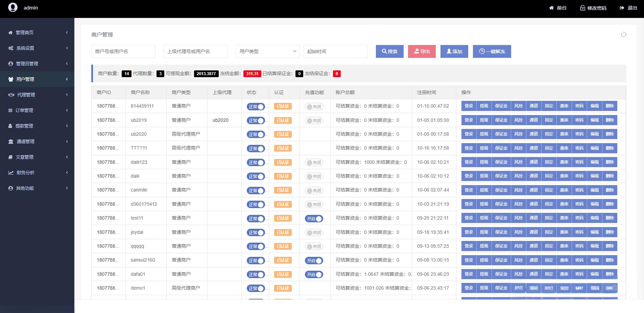This screenshot has width=644, height=313.
Task: Click the 通道管理 bank icon in sidebar
Action: tap(11, 141)
